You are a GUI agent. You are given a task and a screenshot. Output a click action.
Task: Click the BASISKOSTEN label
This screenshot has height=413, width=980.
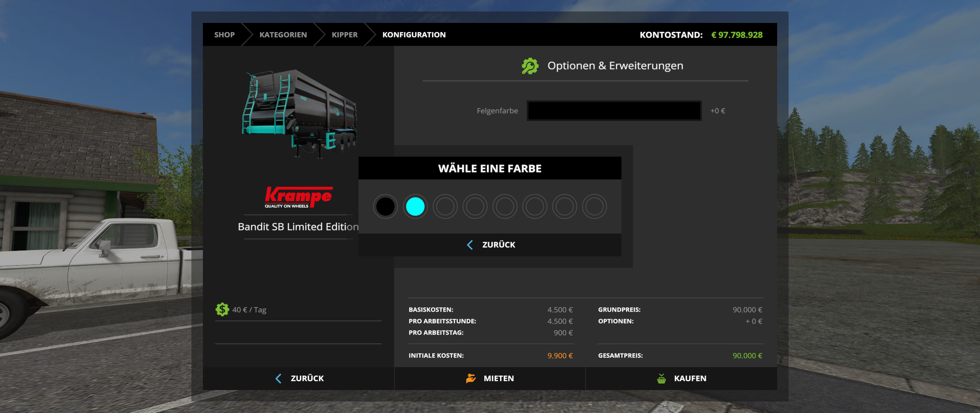431,310
